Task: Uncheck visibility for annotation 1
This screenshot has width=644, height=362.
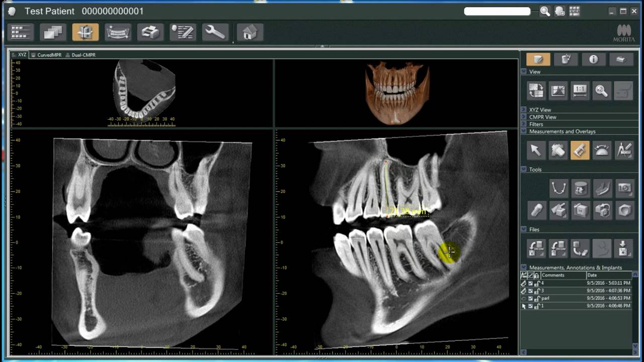Action: click(x=530, y=306)
